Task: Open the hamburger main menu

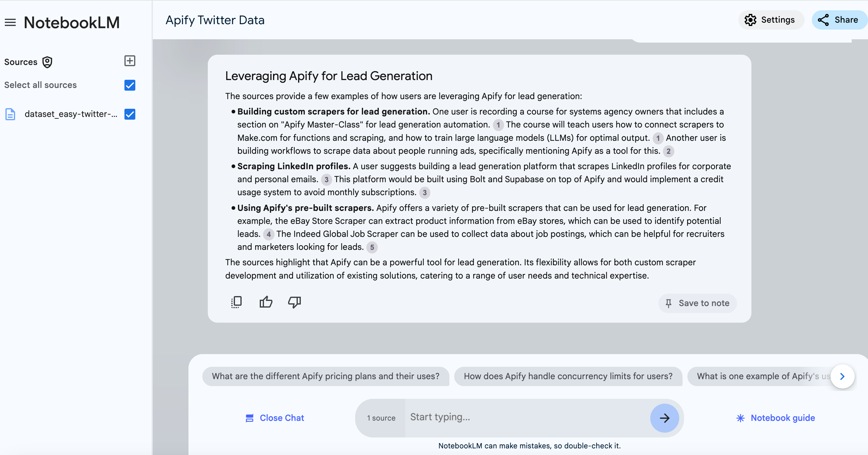Action: coord(10,22)
